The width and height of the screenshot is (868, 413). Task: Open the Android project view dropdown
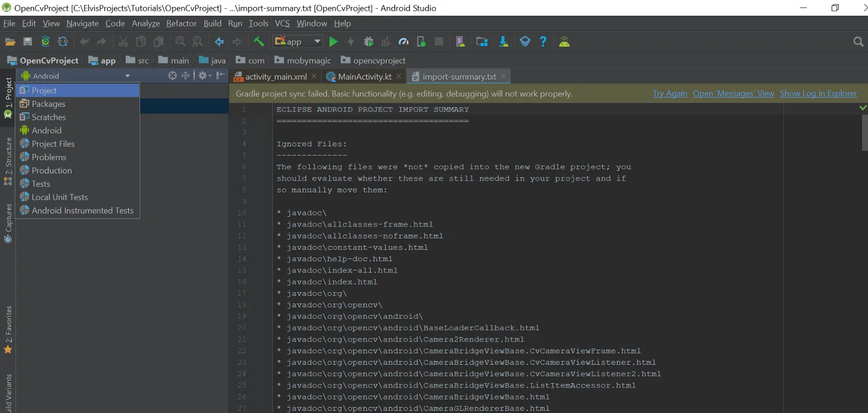[x=75, y=76]
